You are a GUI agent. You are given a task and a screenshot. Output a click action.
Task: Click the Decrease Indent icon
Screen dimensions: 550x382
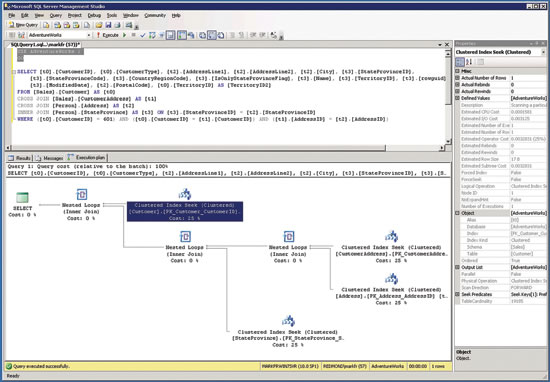(x=253, y=35)
